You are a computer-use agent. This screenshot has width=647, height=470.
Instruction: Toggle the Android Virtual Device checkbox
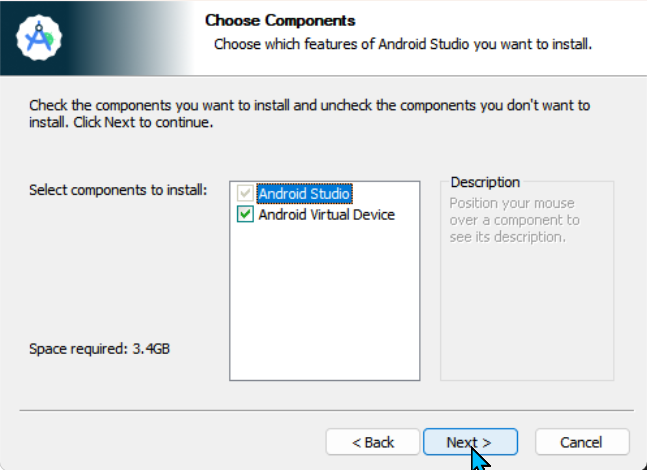click(245, 214)
